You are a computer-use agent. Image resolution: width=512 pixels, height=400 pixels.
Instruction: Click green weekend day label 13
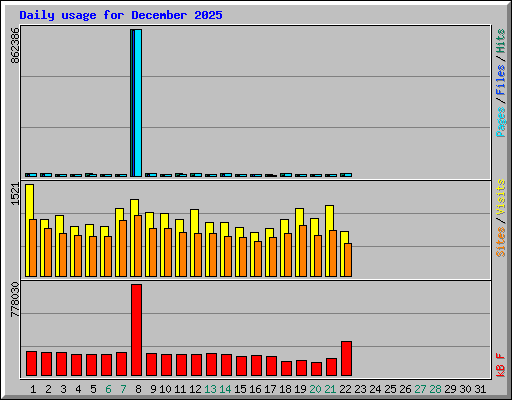click(x=210, y=389)
